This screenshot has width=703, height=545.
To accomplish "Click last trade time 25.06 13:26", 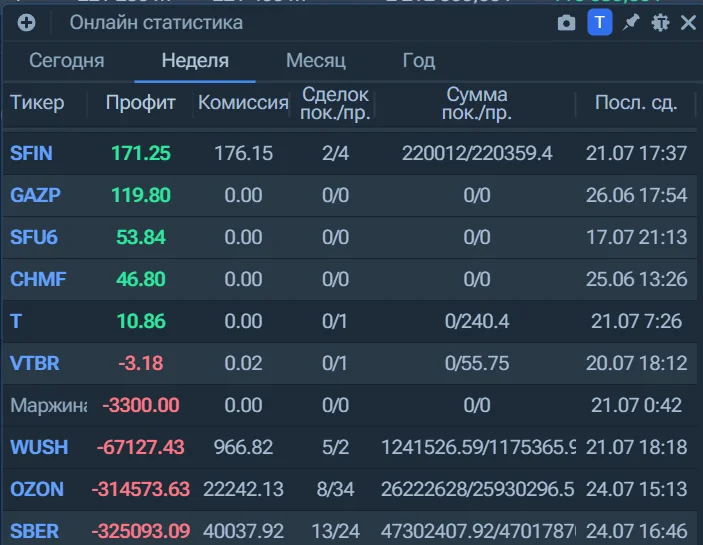I will pos(636,279).
